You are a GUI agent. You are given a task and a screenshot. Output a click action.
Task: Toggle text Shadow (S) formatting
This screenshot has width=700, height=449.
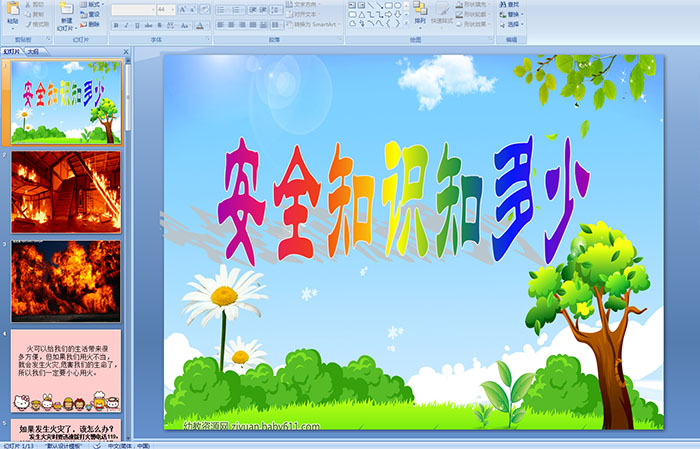pyautogui.click(x=160, y=25)
